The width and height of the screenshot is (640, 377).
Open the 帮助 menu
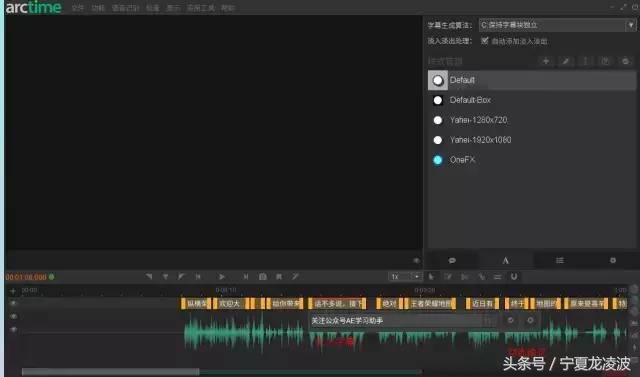point(228,8)
